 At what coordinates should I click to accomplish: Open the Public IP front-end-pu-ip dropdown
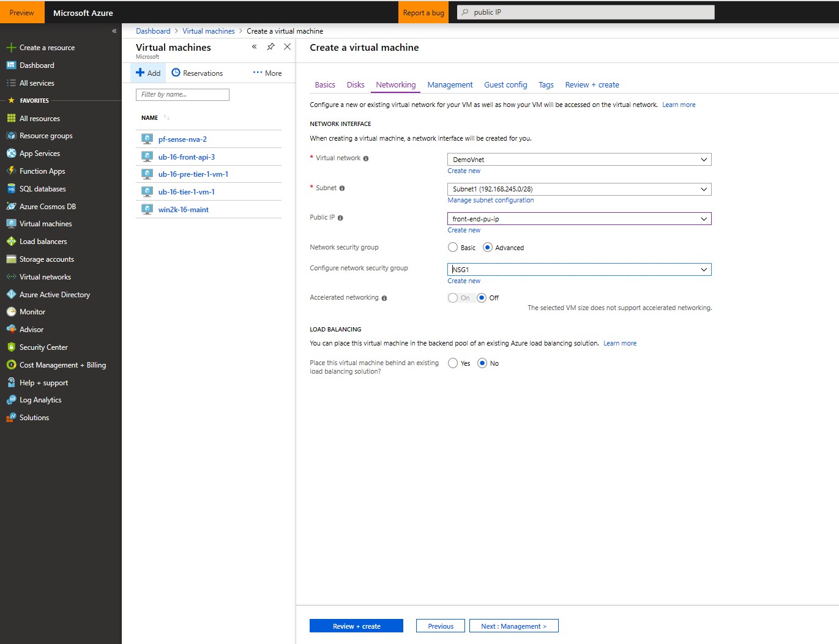(580, 219)
